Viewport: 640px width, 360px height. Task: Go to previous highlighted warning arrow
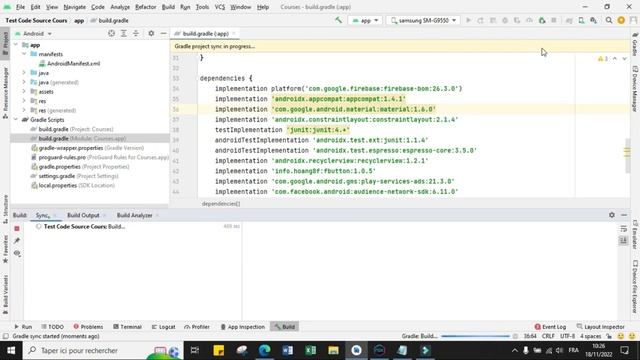coord(615,59)
